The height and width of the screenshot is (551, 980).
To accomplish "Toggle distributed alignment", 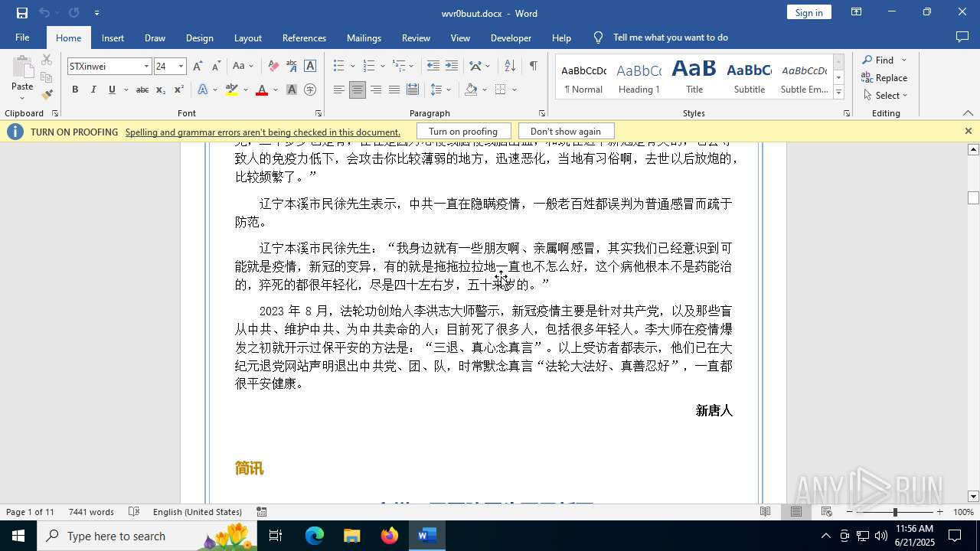I will (x=413, y=90).
